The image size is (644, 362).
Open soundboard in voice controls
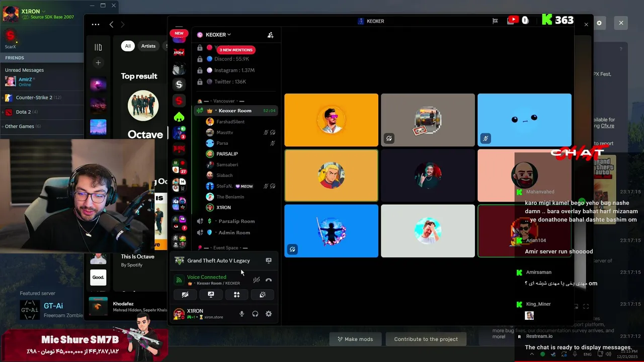[263, 295]
